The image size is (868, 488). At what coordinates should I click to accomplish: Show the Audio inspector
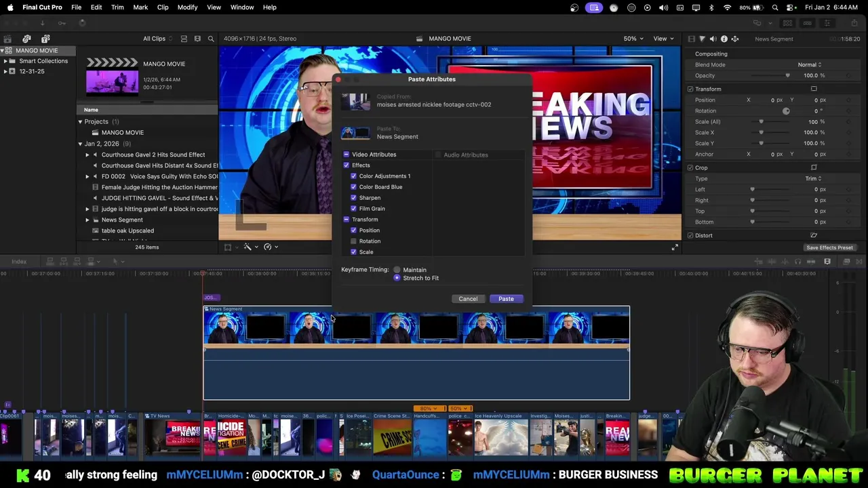(713, 39)
